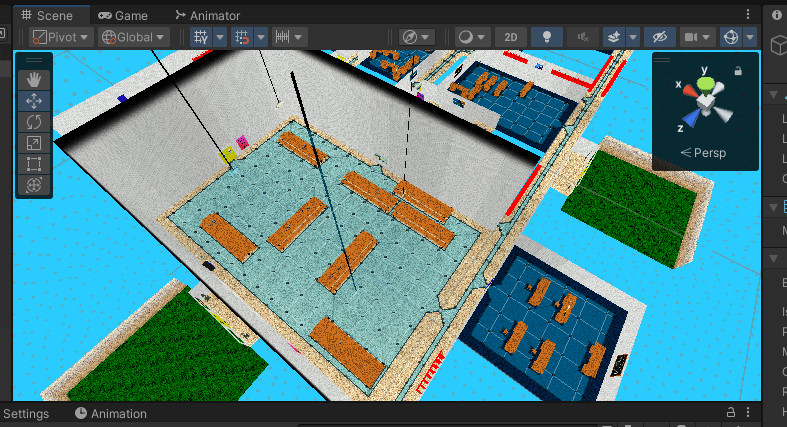Viewport: 787px width, 427px height.
Task: Select the Rect transform tool
Action: click(x=34, y=164)
